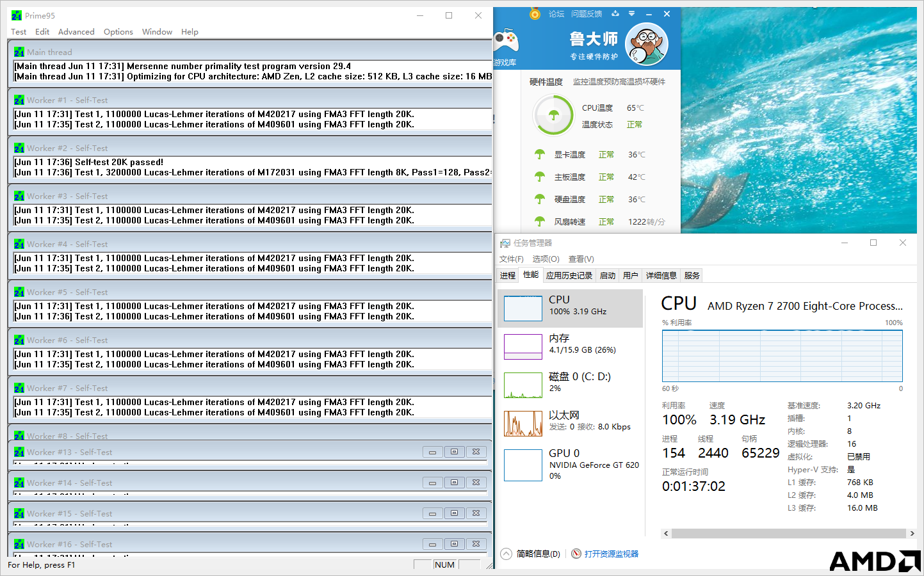Click the NUM status bar indicator
This screenshot has width=924, height=576.
point(444,564)
